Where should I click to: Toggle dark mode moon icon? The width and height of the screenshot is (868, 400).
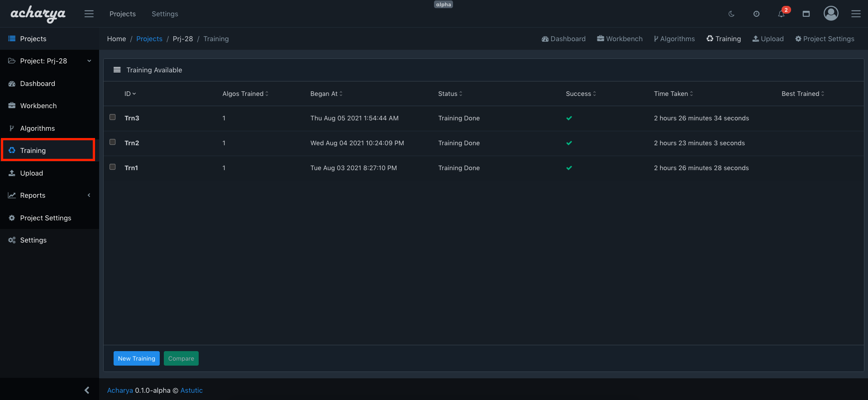(x=731, y=14)
